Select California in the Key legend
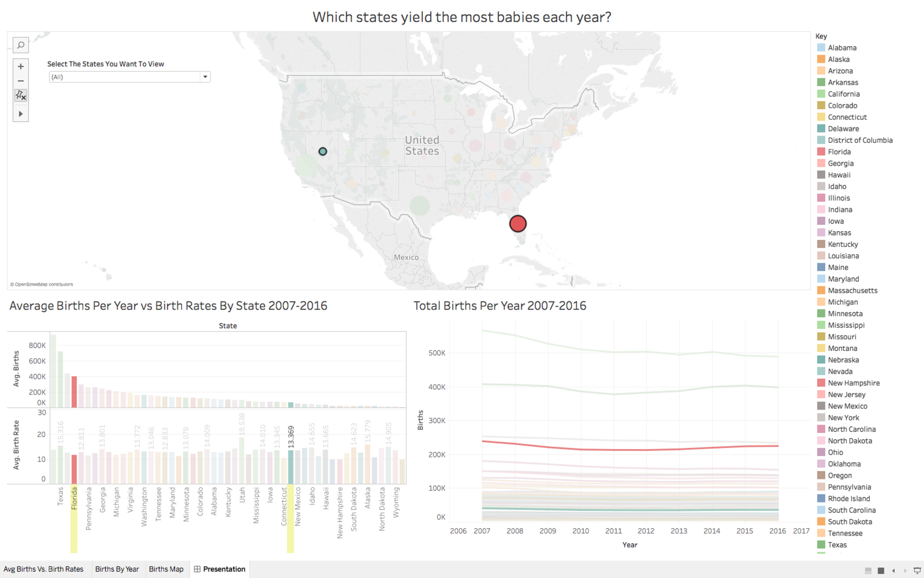 pos(843,94)
